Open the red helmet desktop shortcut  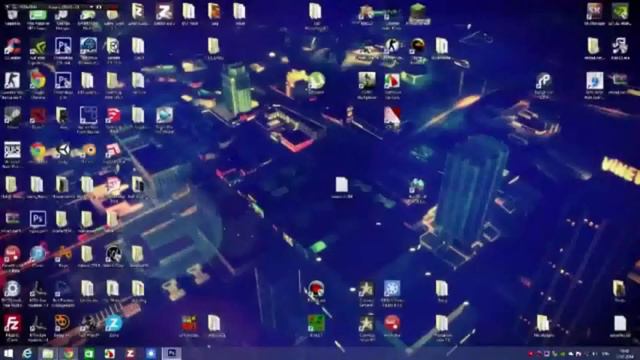click(x=316, y=289)
